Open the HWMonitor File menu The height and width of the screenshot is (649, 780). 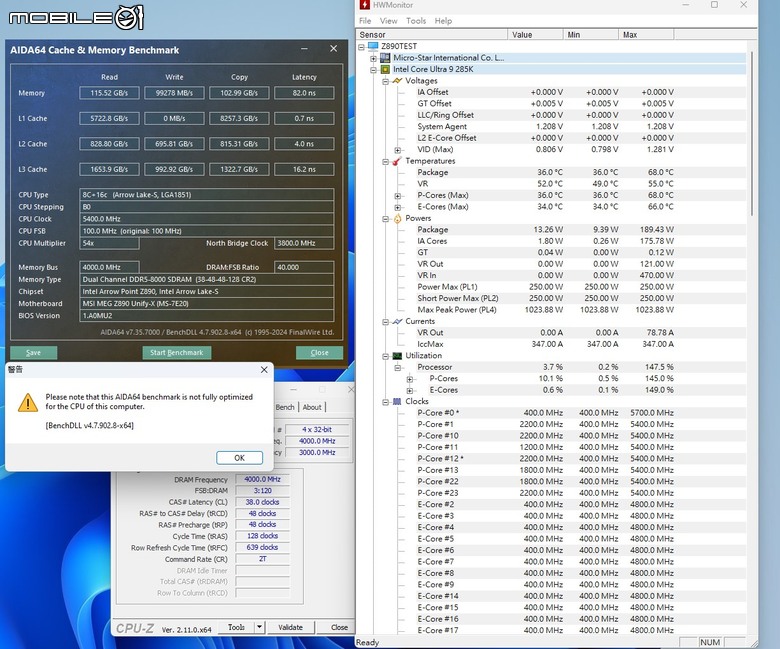pos(365,21)
